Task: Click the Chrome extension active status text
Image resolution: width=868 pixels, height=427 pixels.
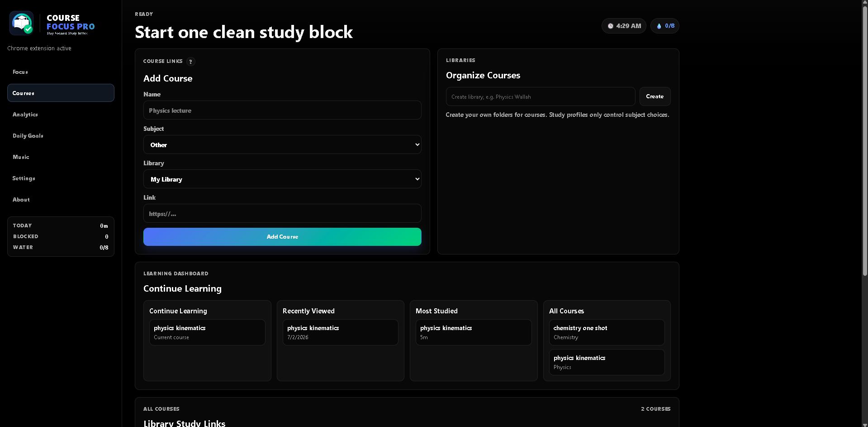Action: tap(39, 48)
